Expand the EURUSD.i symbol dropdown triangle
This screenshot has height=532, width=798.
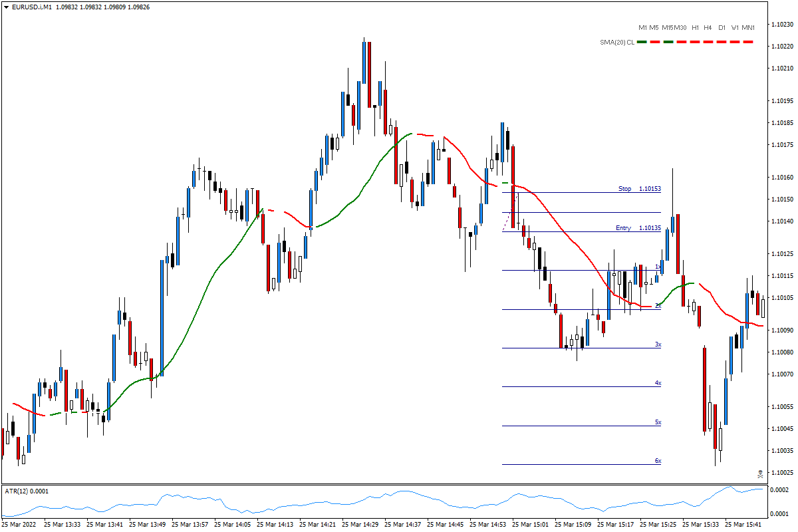pos(5,8)
